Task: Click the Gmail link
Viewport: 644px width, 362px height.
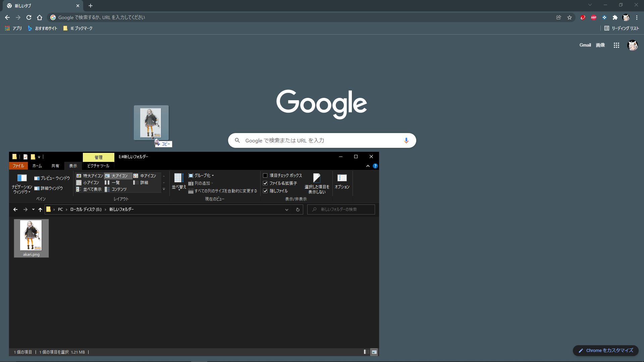Action: 585,45
